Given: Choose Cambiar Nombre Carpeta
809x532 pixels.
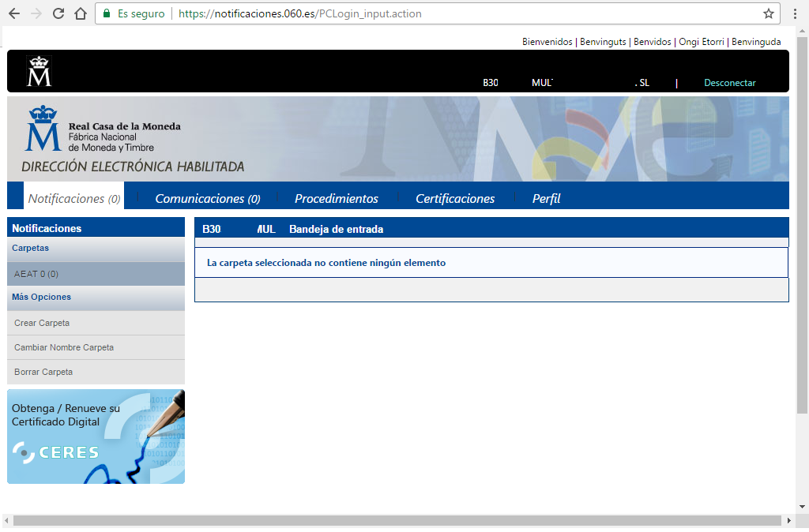Looking at the screenshot, I should point(64,347).
